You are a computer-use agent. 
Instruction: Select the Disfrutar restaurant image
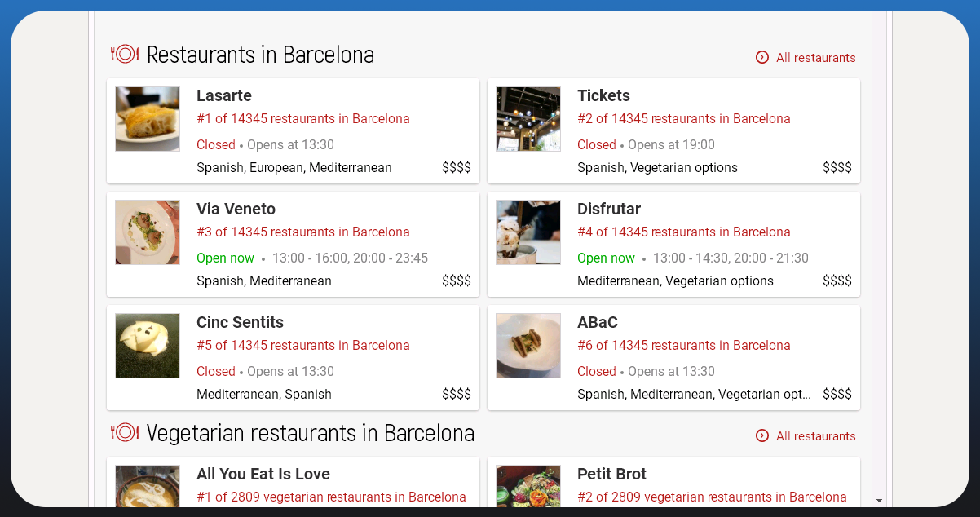528,232
